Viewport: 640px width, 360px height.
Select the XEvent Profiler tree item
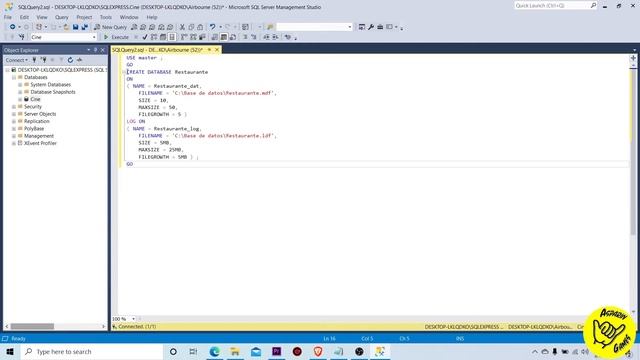point(40,143)
